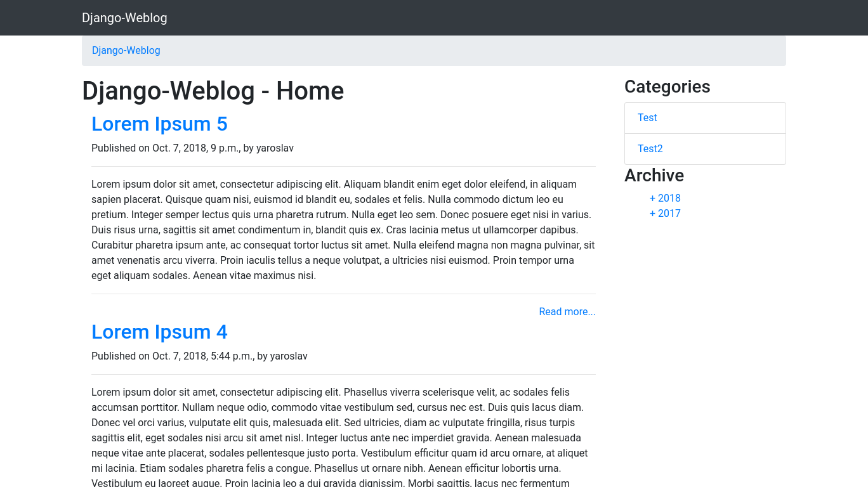Image resolution: width=868 pixels, height=487 pixels.
Task: Click the author name yaroslav under Lorem Ipsum 4
Action: (x=289, y=356)
